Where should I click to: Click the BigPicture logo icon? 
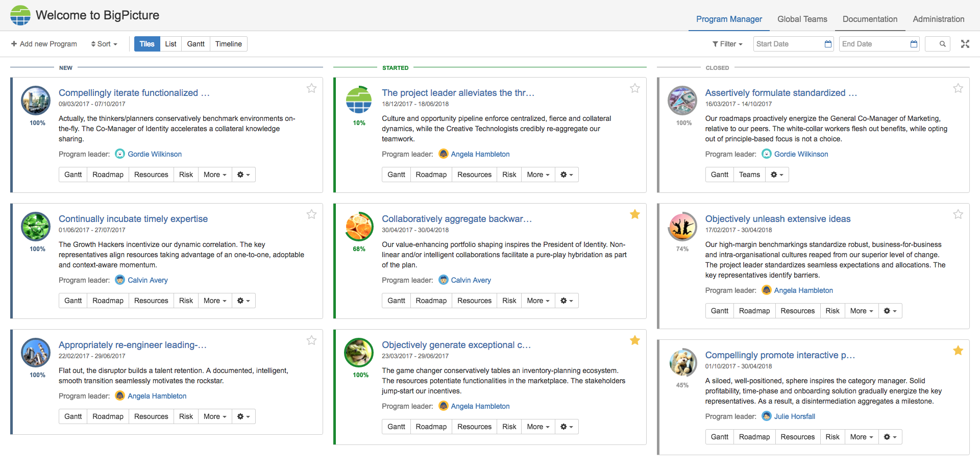pyautogui.click(x=20, y=15)
